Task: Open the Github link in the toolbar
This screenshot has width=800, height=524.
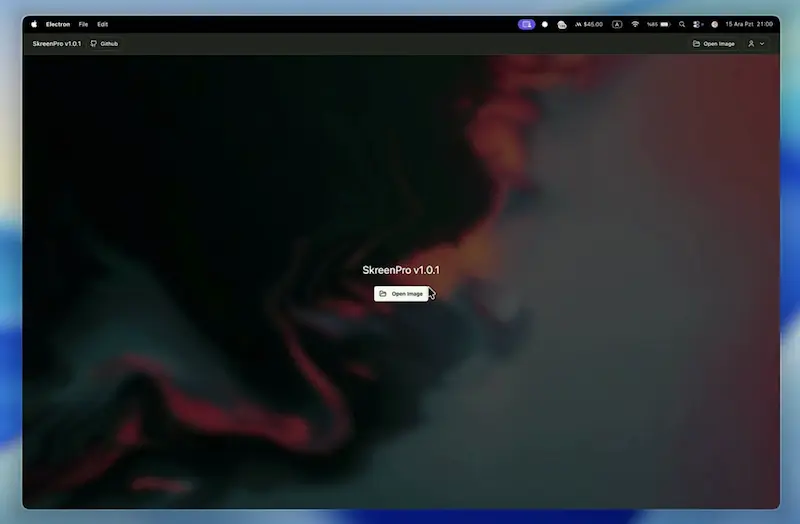Action: pos(104,44)
